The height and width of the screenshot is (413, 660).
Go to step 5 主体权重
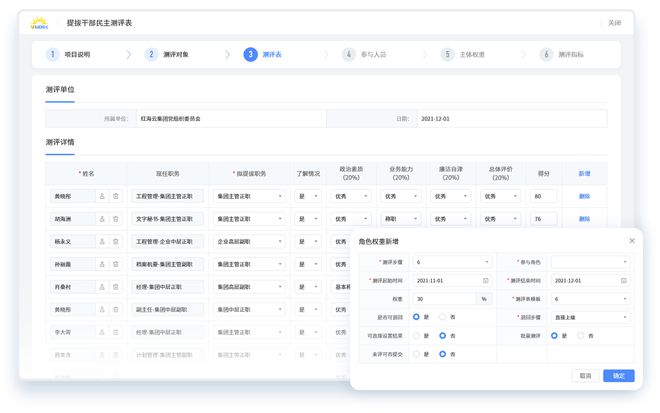pyautogui.click(x=463, y=54)
